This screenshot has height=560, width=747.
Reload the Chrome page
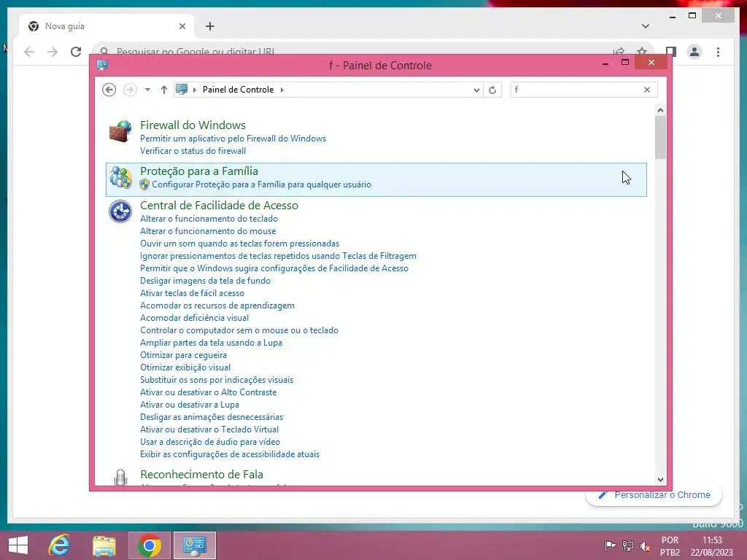click(x=76, y=52)
